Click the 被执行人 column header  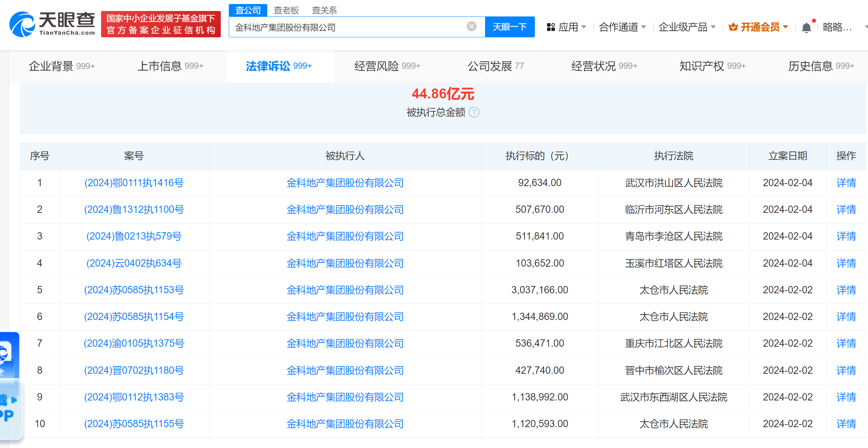point(345,156)
